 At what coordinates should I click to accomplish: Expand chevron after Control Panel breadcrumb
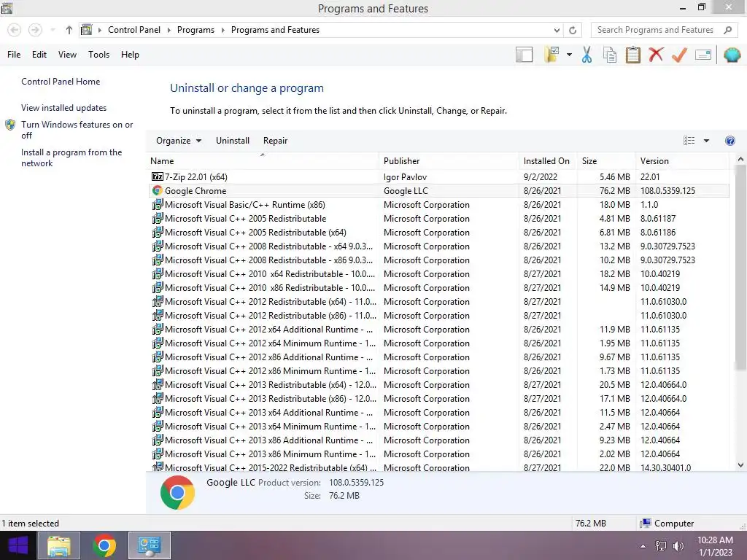click(x=169, y=30)
